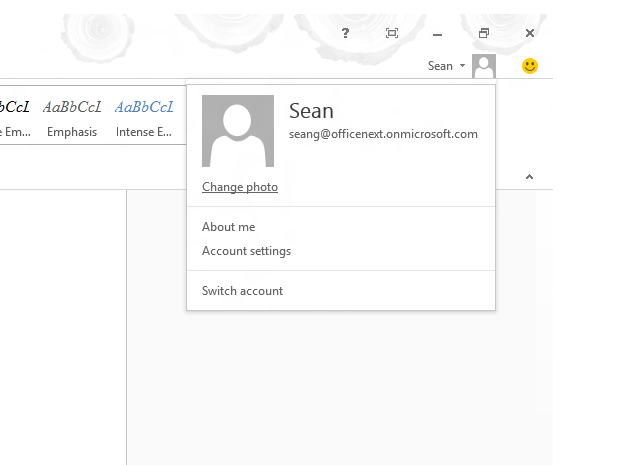
Task: Apply the partially visible Em... style
Action: (16, 118)
